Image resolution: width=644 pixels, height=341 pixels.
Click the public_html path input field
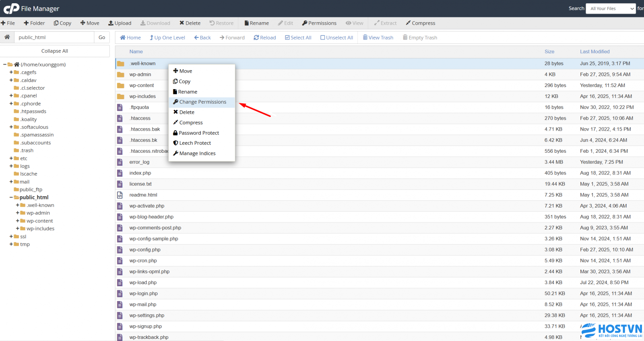(x=54, y=37)
